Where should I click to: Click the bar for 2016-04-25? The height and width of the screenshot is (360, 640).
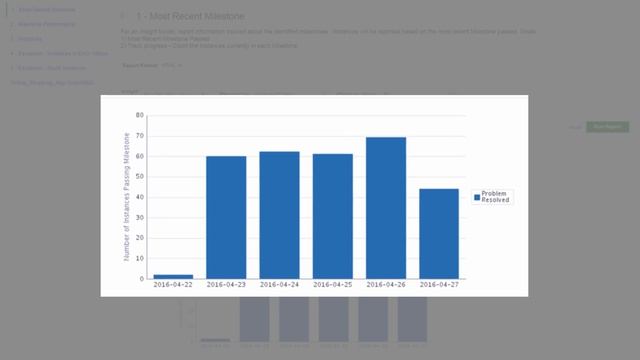click(333, 216)
